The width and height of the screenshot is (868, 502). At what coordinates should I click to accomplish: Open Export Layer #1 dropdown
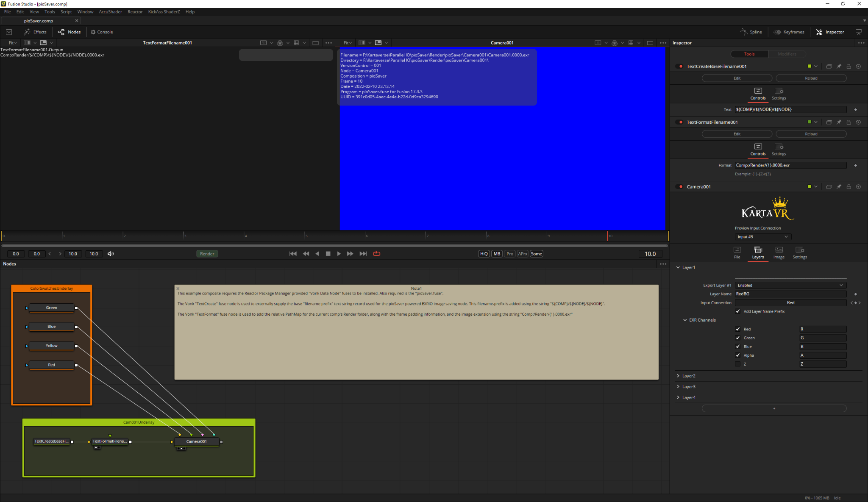(790, 285)
